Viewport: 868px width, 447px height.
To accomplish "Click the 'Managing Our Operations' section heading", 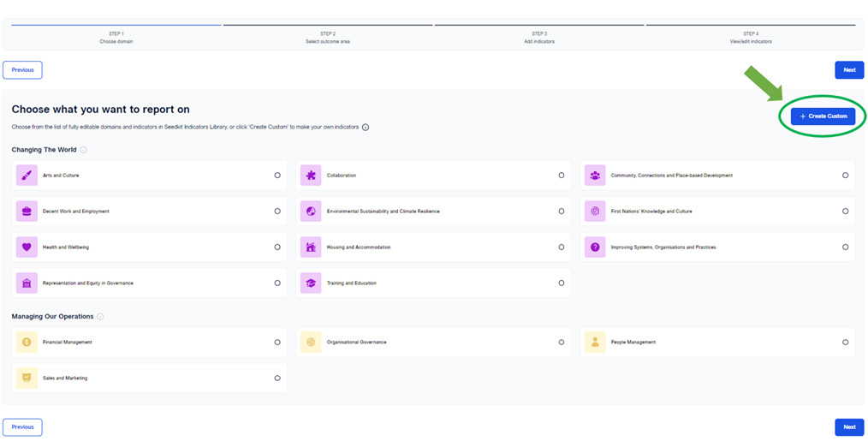I will pos(52,317).
